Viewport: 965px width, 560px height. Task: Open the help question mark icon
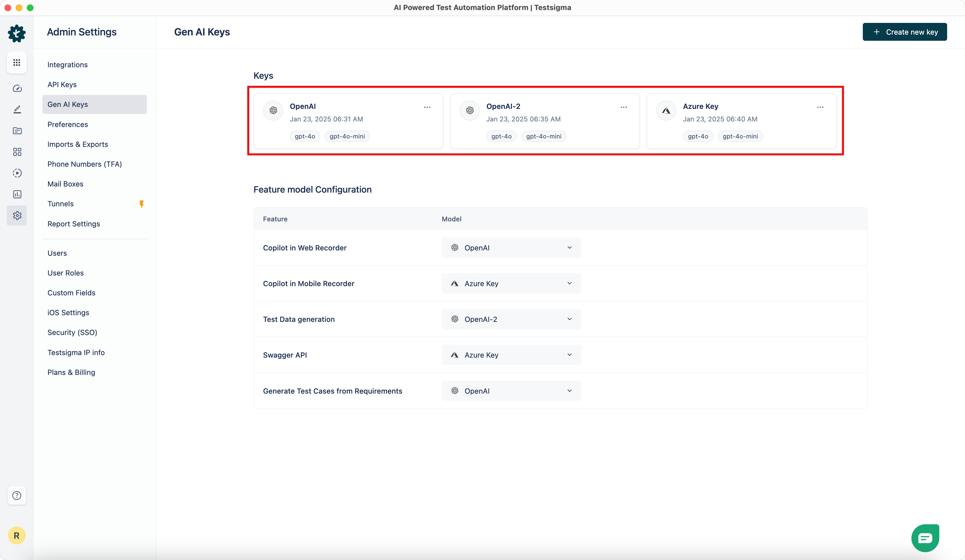pos(16,495)
